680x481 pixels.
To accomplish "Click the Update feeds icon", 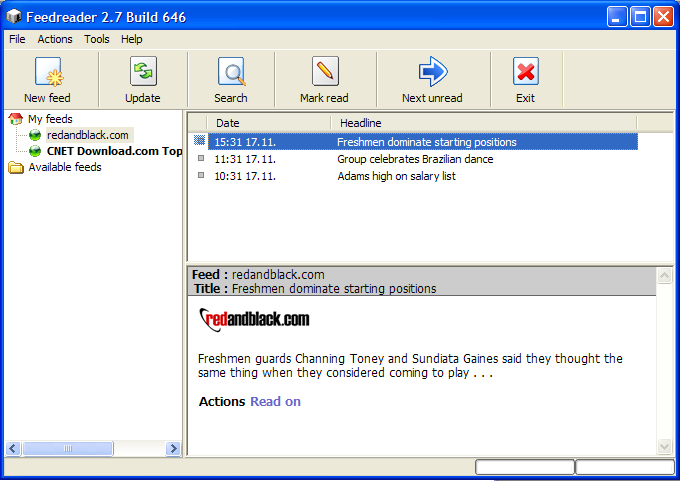I will (143, 72).
